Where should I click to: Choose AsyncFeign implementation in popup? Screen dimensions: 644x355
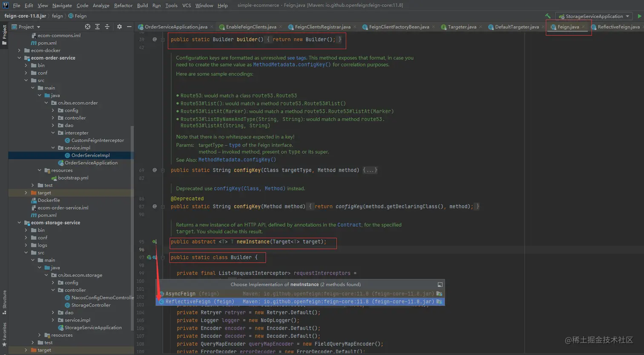tap(300, 294)
